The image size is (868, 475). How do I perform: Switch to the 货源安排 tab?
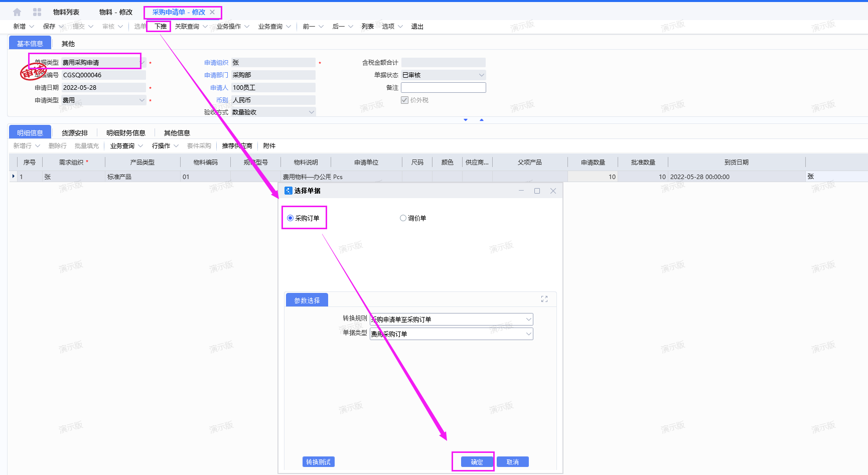[x=75, y=133]
